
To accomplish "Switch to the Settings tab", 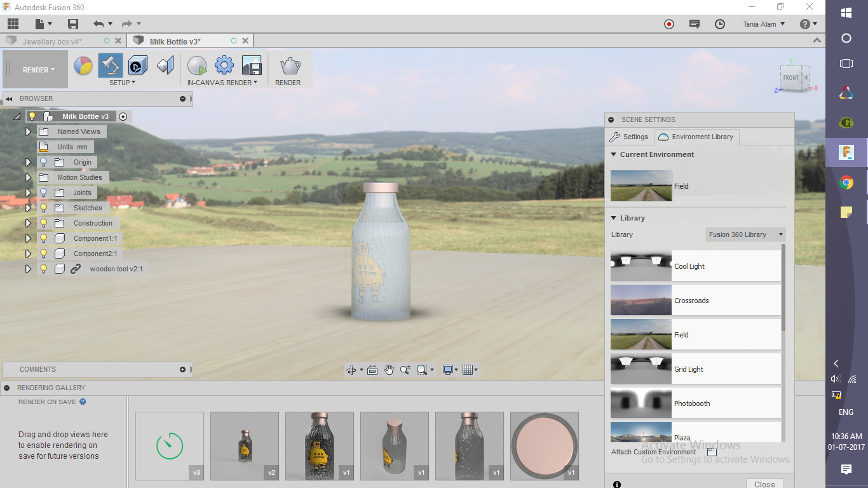I will (x=629, y=137).
